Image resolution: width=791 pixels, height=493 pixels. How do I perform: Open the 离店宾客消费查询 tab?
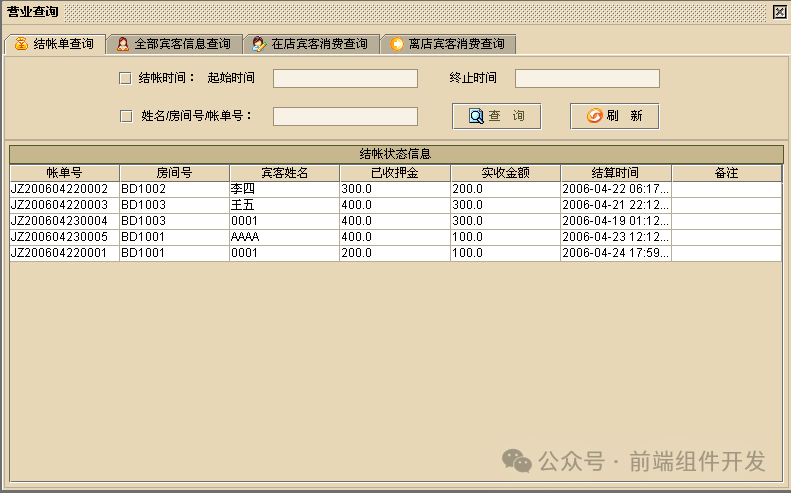(448, 44)
